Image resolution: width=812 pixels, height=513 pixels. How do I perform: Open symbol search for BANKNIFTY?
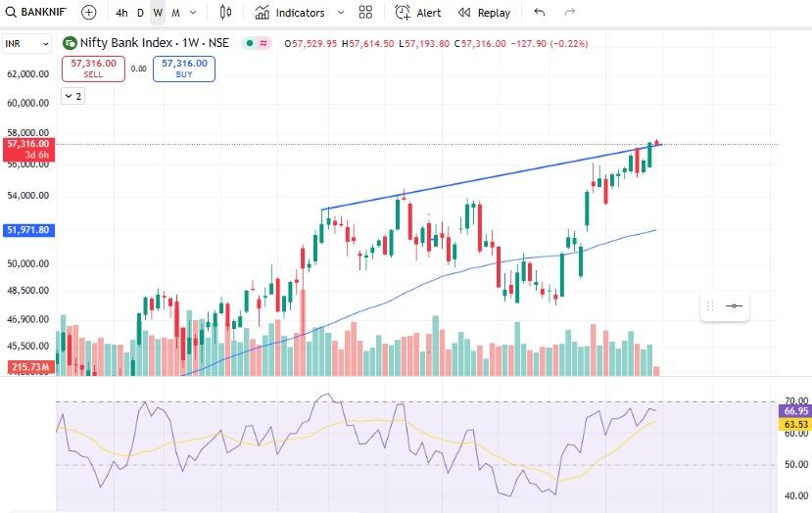point(35,12)
